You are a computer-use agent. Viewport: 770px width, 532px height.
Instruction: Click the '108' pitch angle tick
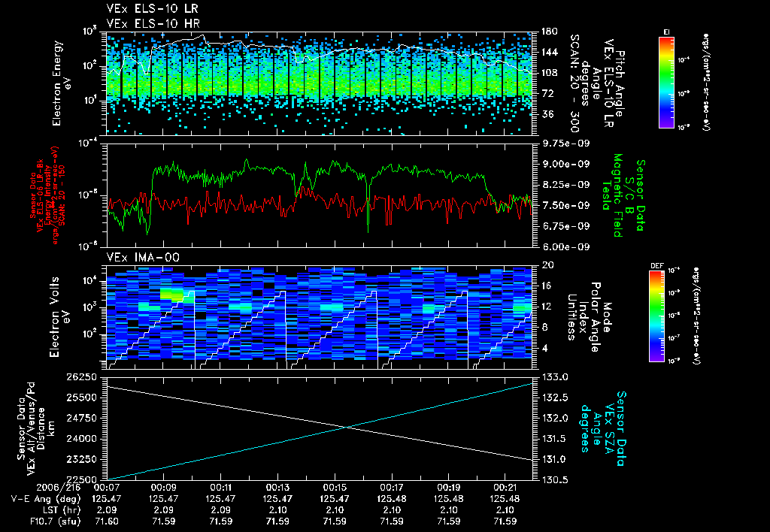pyautogui.click(x=549, y=73)
